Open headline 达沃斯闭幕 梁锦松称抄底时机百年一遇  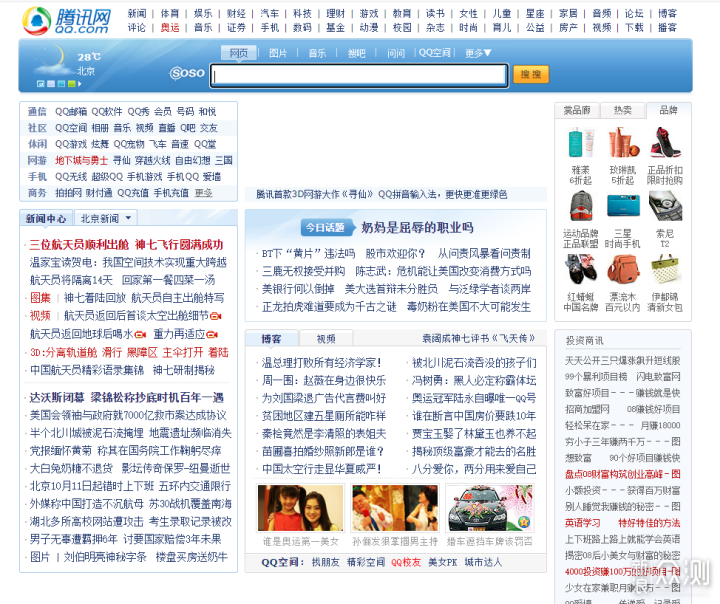point(126,397)
